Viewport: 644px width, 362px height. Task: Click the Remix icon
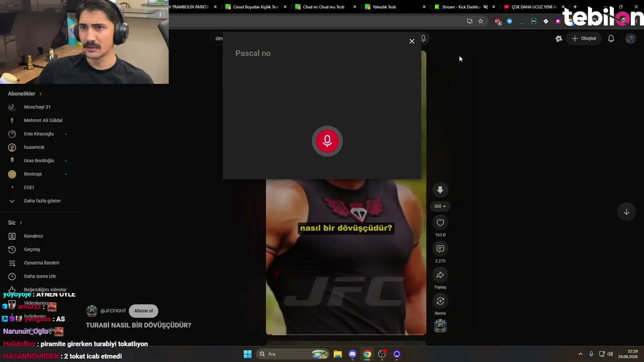(440, 301)
